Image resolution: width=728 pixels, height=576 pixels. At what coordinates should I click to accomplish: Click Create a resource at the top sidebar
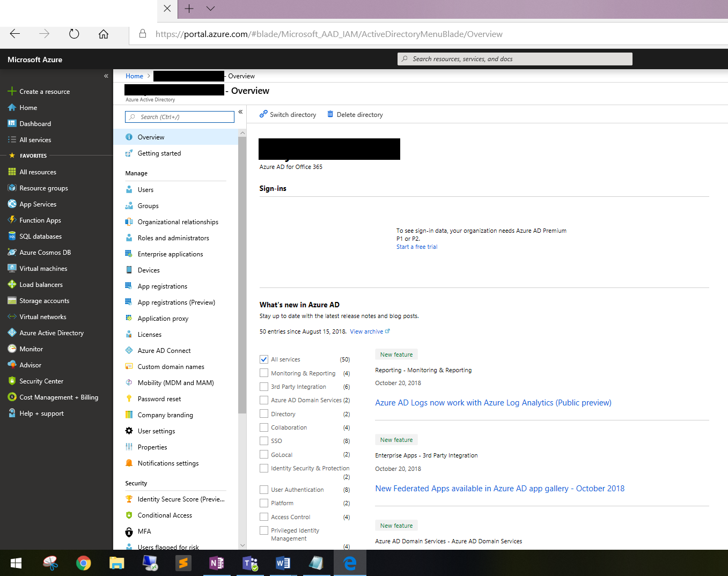tap(45, 91)
